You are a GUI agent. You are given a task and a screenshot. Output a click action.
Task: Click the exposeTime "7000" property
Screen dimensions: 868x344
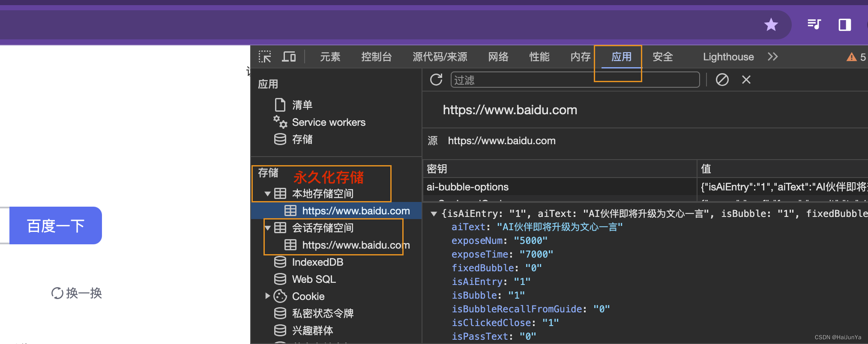503,255
